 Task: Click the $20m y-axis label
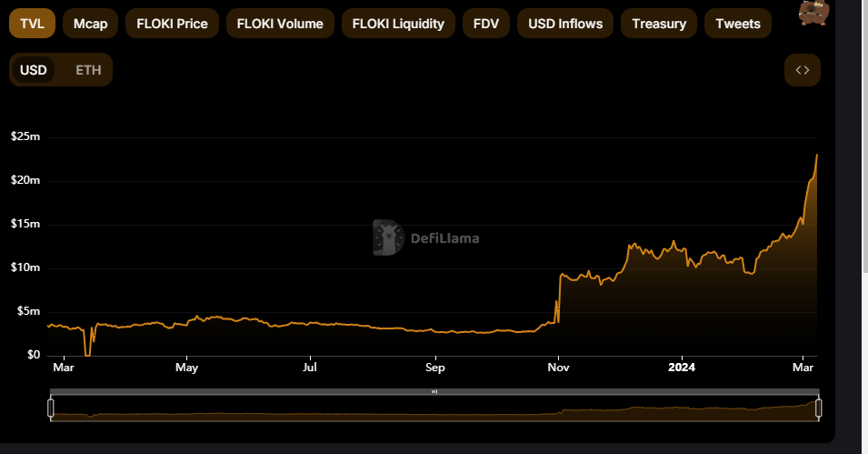[x=25, y=180]
